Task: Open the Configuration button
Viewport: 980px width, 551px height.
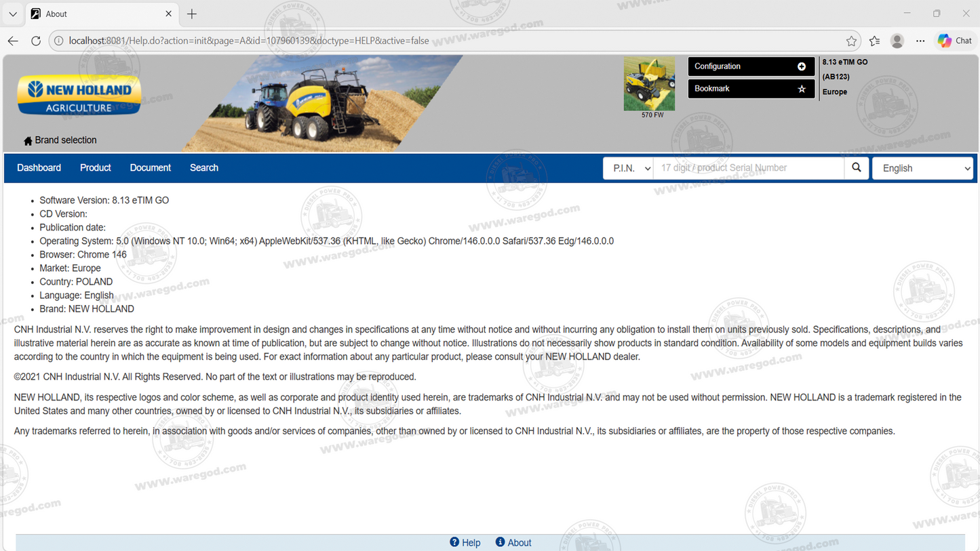Action: tap(751, 66)
